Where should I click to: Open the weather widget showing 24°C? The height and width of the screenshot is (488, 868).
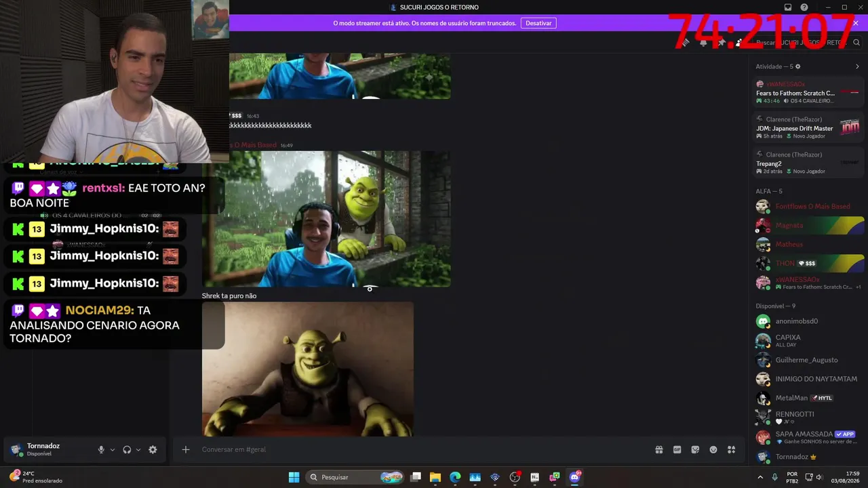coord(35,477)
